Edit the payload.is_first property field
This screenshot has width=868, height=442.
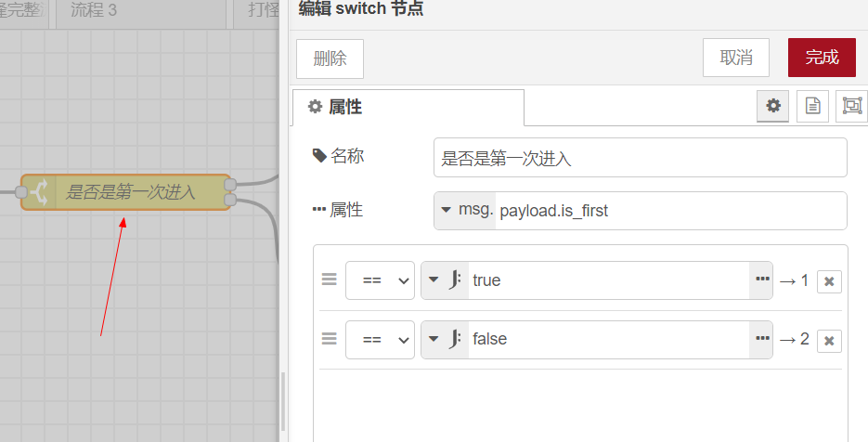[x=671, y=211]
